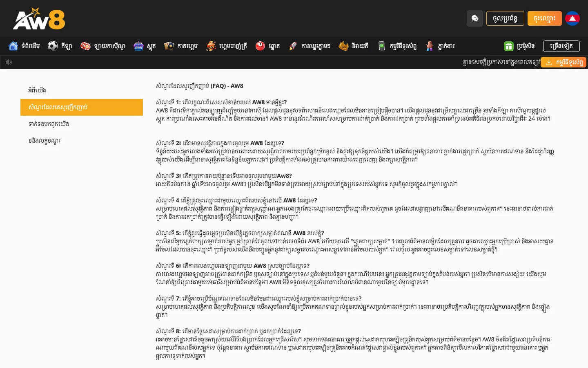588x368 pixels.
Task: Click the home text label beside the house icon
Action: point(31,46)
